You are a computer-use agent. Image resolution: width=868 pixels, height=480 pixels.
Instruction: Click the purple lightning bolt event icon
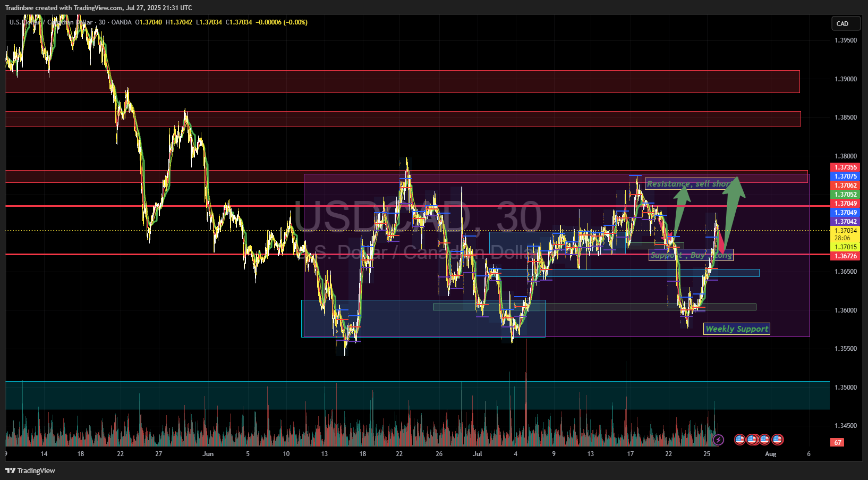coord(718,440)
